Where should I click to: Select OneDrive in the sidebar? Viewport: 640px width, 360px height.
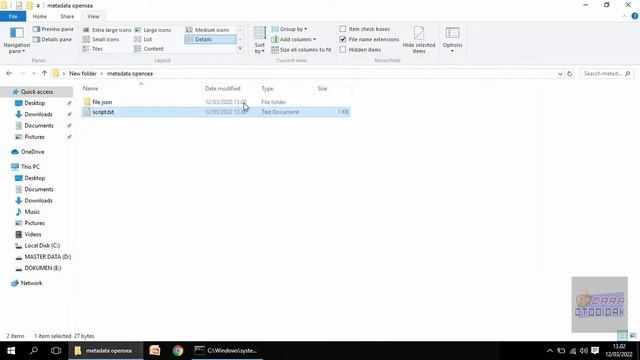pos(32,152)
